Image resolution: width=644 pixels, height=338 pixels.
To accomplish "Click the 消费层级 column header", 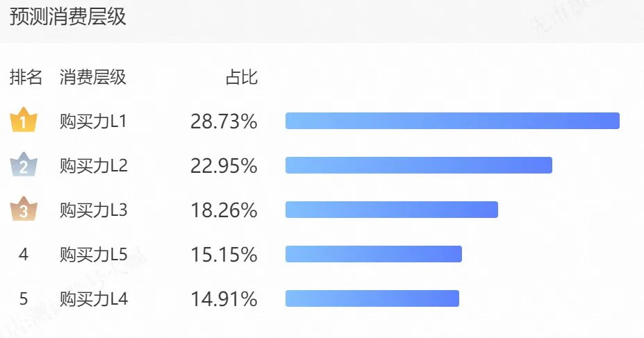I will [x=93, y=77].
